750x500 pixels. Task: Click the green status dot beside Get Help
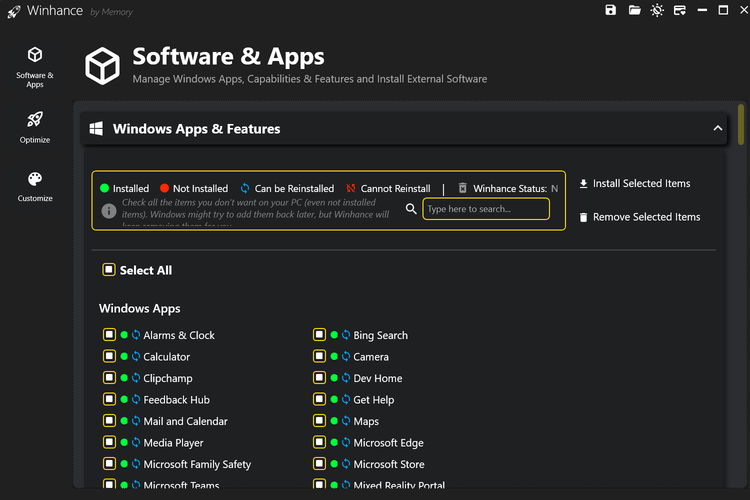334,400
